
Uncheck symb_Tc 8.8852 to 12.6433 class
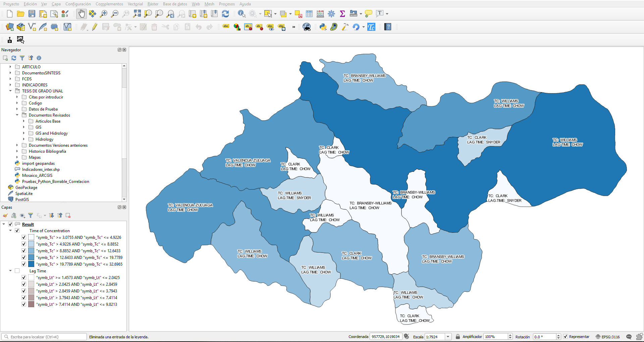(x=24, y=251)
